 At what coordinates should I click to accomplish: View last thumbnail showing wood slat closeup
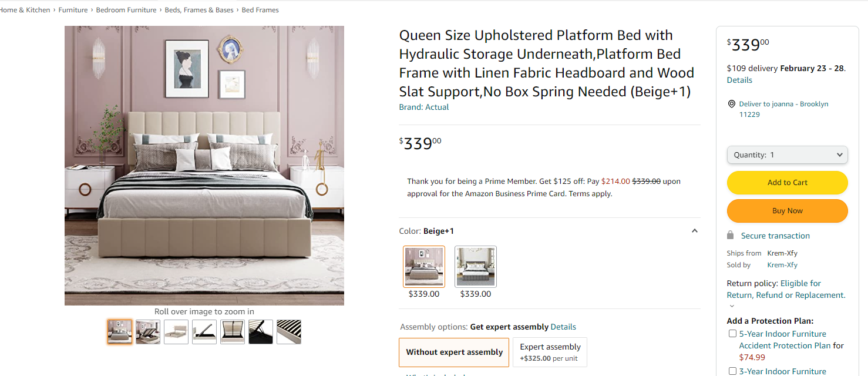click(x=289, y=332)
